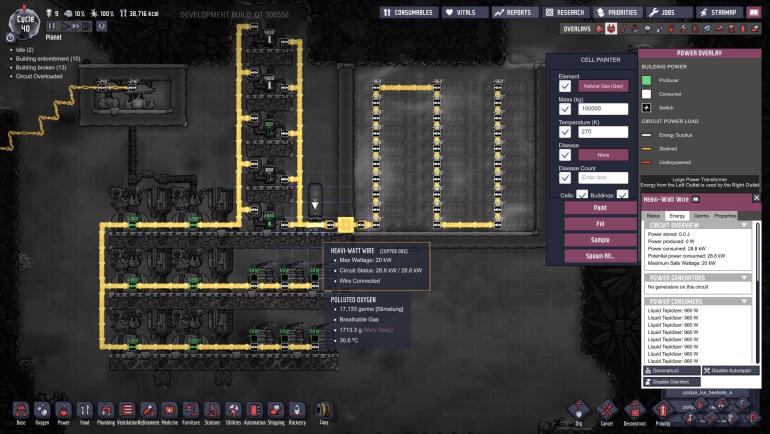Switch to the Status tab

coord(653,216)
